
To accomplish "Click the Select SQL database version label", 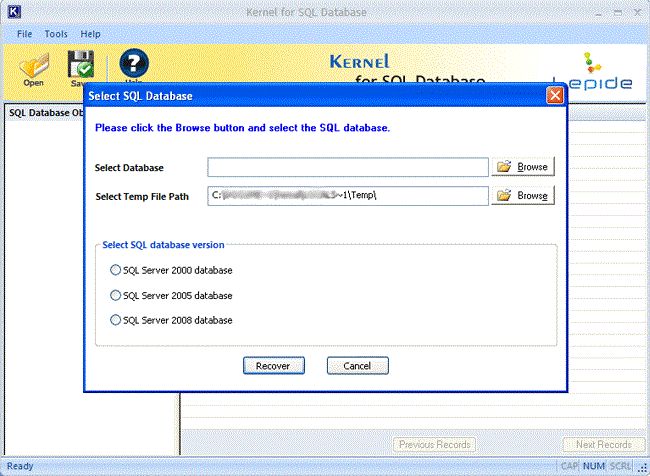I will tap(163, 245).
